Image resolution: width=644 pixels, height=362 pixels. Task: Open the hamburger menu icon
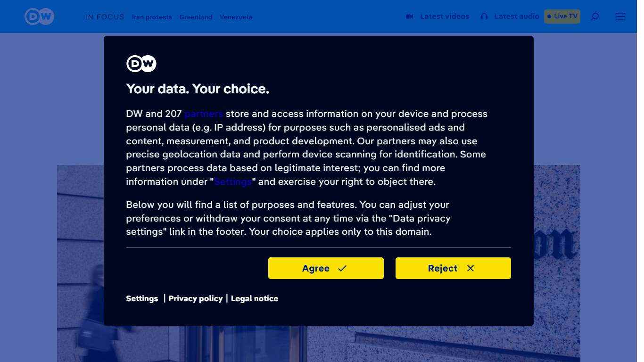pos(620,16)
